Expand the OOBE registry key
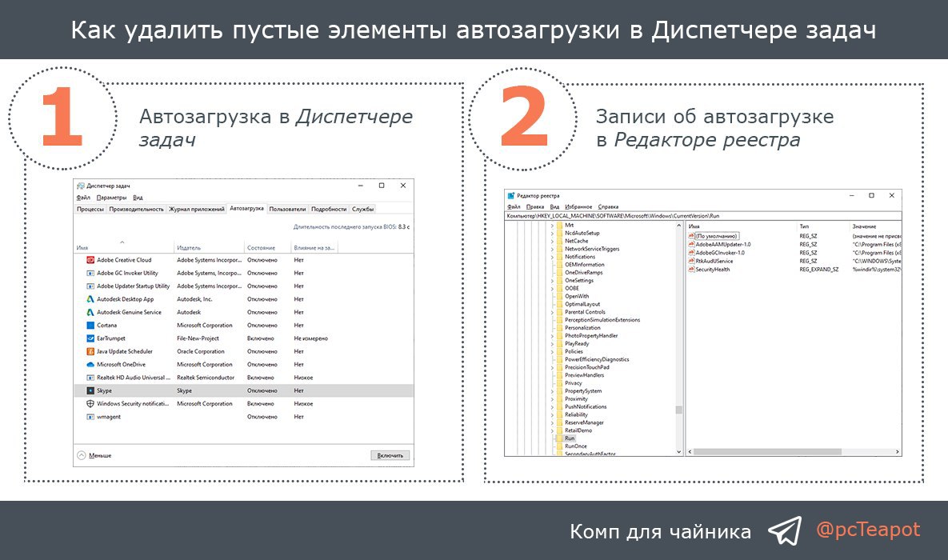Viewport: 948px width, 560px height. click(552, 289)
